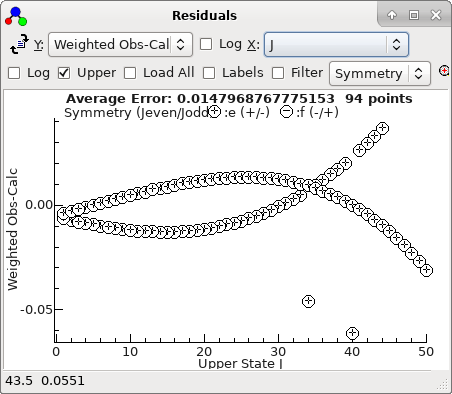Select the lowest outlier point near J=40
Screen dimensions: 452x394
click(x=352, y=333)
